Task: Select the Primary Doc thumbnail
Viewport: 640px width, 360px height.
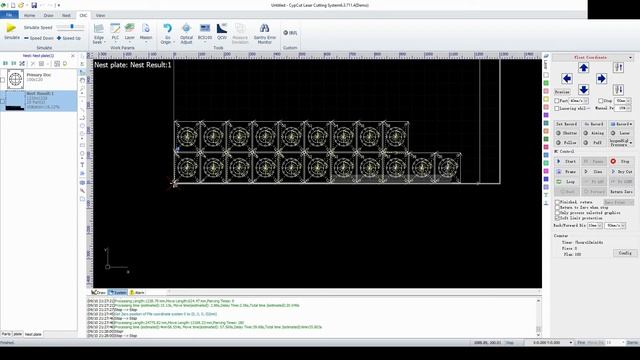Action: (16, 79)
